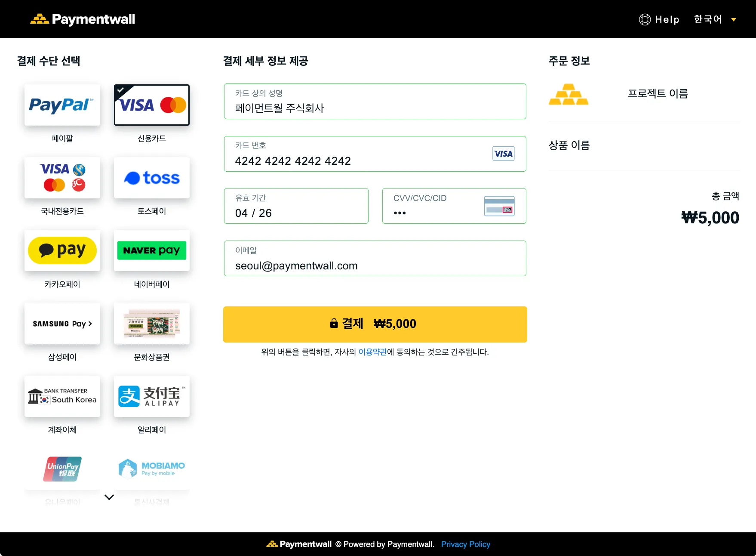The image size is (756, 556).
Task: Click the 결제 세부 정보 제공 heading
Action: coord(266,61)
